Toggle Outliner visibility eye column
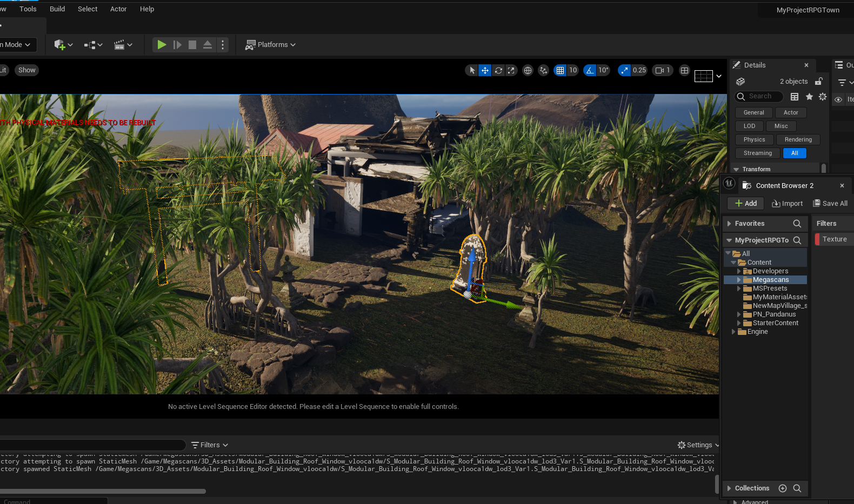This screenshot has height=504, width=854. 838,99
